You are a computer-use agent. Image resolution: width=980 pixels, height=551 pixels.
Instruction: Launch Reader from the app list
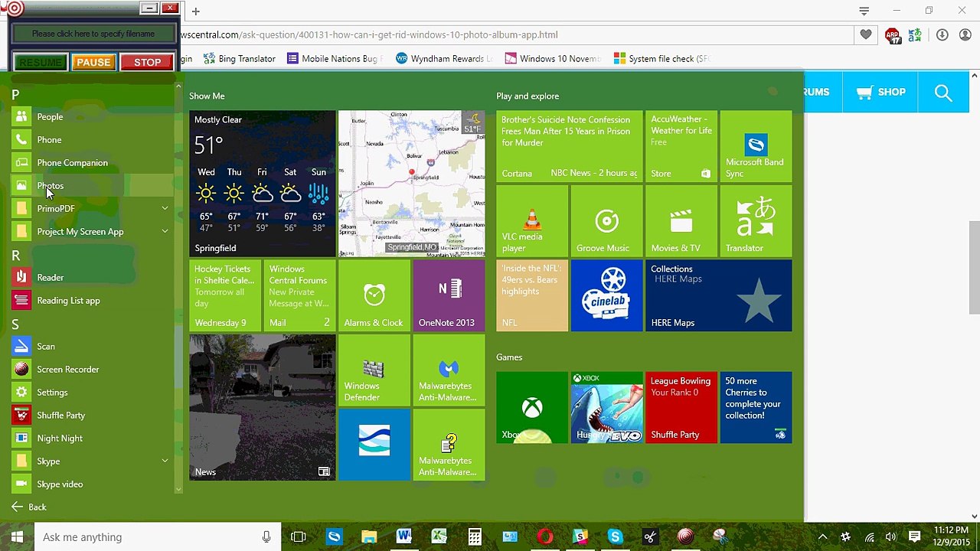click(x=92, y=278)
